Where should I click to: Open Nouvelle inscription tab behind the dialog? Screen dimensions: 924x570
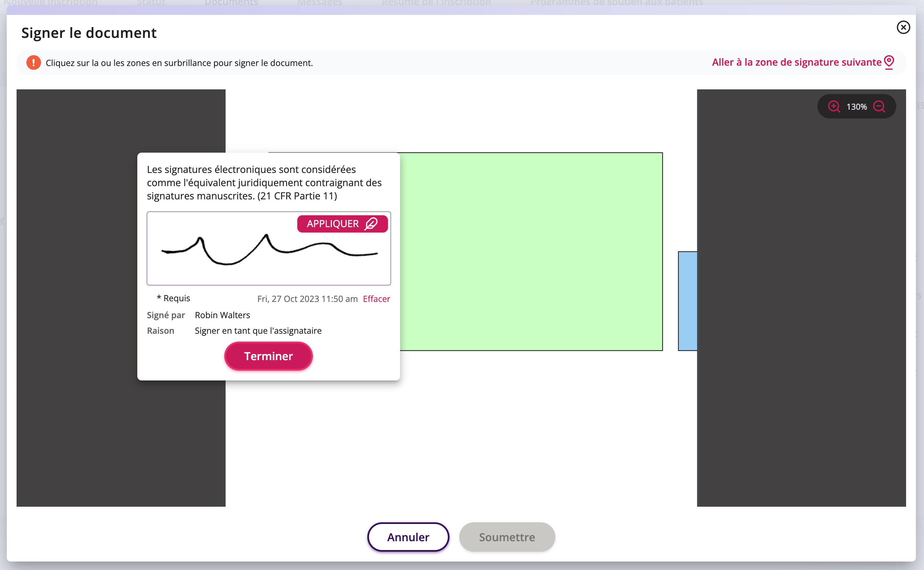pyautogui.click(x=50, y=3)
